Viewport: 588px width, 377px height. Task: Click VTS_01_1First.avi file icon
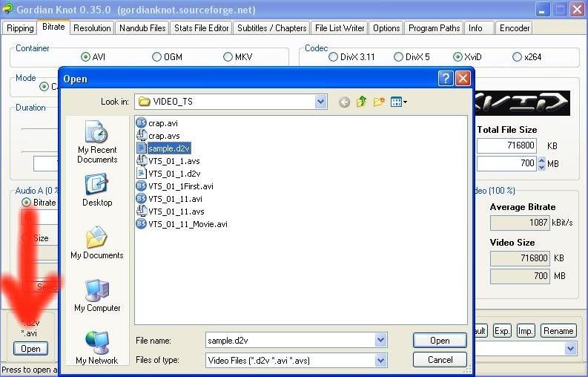141,186
